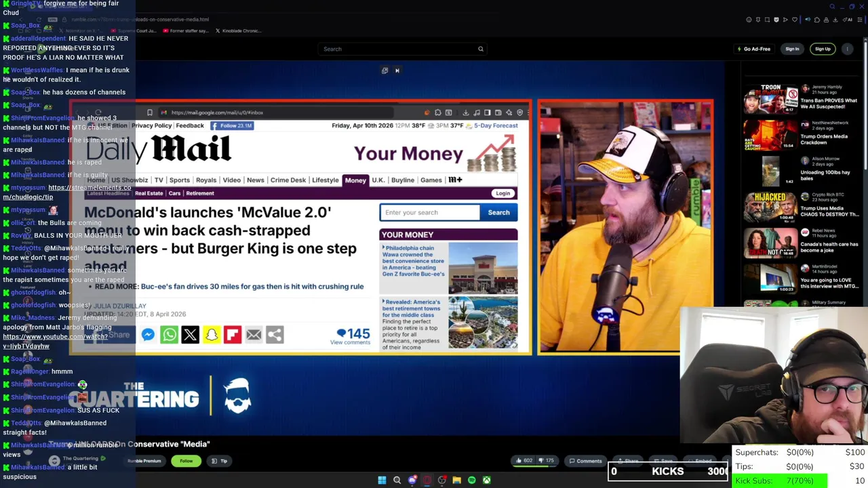Click the Retirement submenu link
Image resolution: width=868 pixels, height=488 pixels.
coord(200,193)
